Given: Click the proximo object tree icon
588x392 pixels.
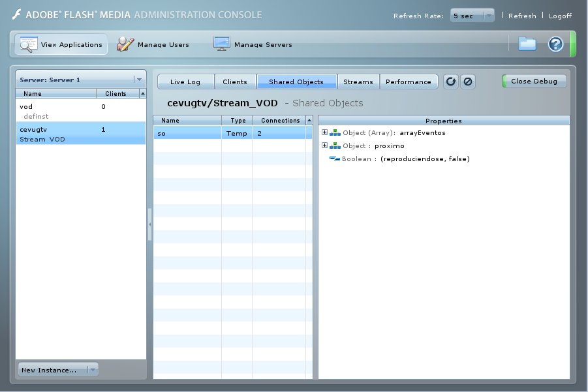Looking at the screenshot, I should (335, 146).
